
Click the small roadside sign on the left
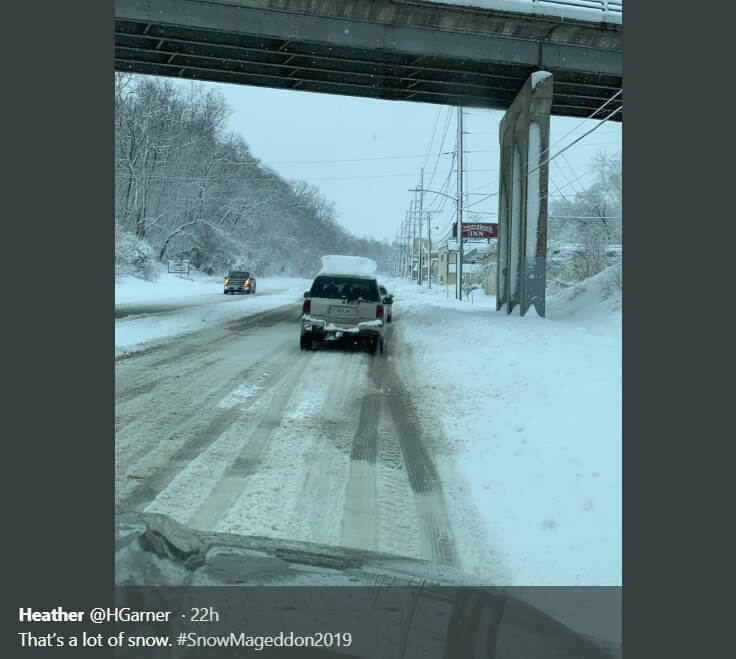coord(178,268)
